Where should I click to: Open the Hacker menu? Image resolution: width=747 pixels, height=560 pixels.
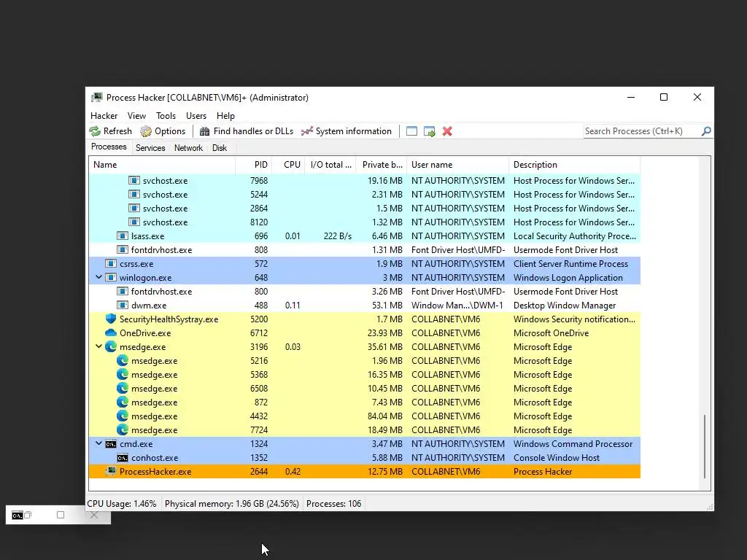104,116
